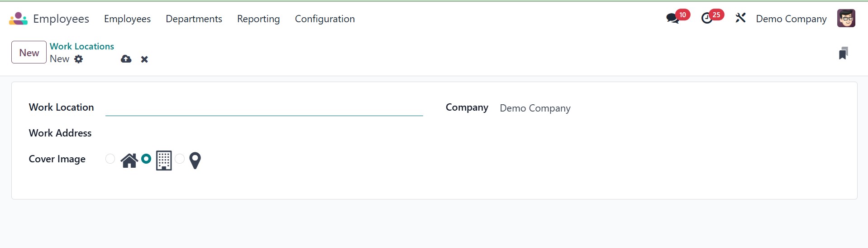Click the gear actions icon next to New
Screen dimensions: 868x248
pyautogui.click(x=79, y=59)
